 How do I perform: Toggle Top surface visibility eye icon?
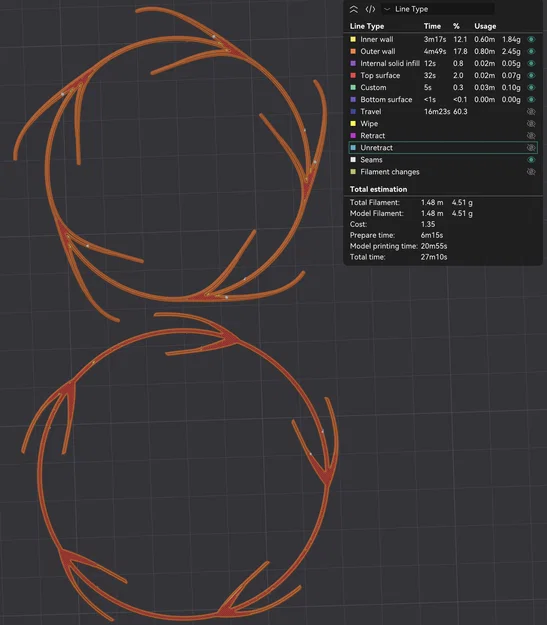point(531,75)
